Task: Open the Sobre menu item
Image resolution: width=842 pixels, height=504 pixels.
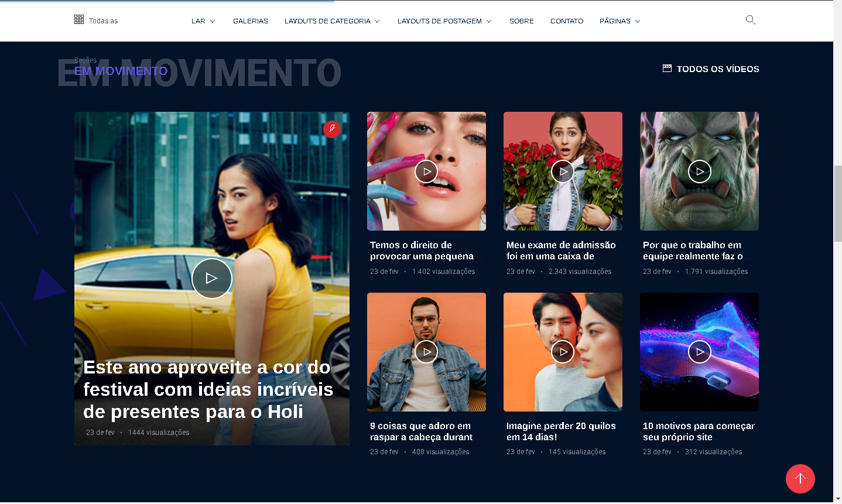Action: tap(521, 21)
